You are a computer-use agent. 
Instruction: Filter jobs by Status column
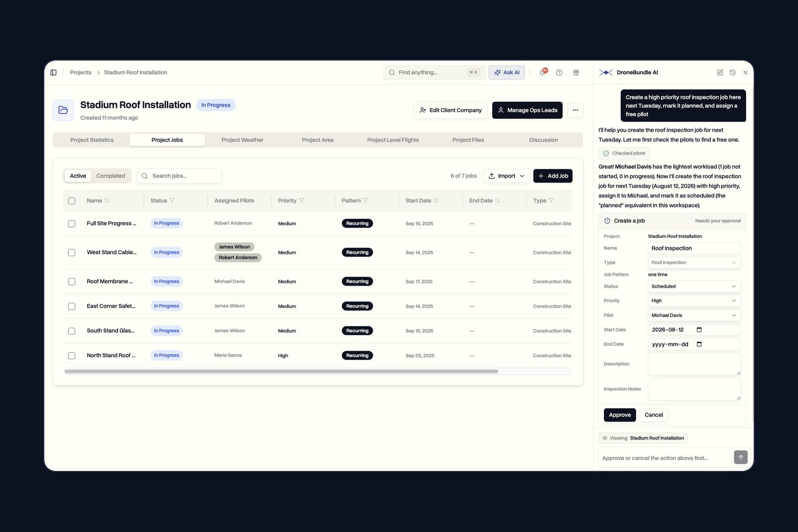pyautogui.click(x=172, y=200)
